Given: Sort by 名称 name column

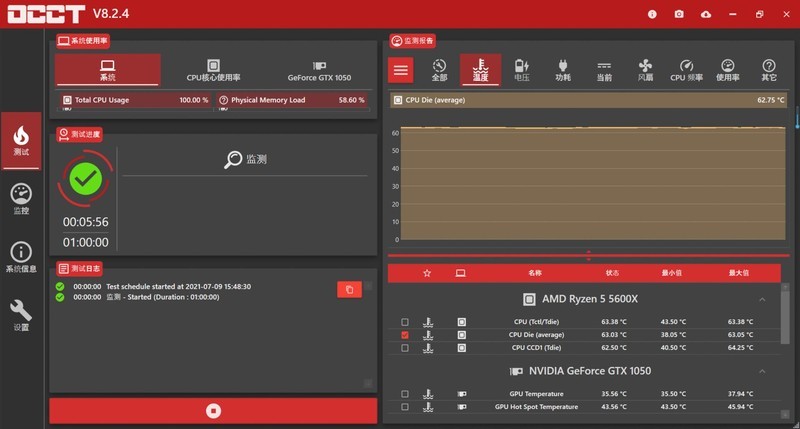Looking at the screenshot, I should coord(535,273).
